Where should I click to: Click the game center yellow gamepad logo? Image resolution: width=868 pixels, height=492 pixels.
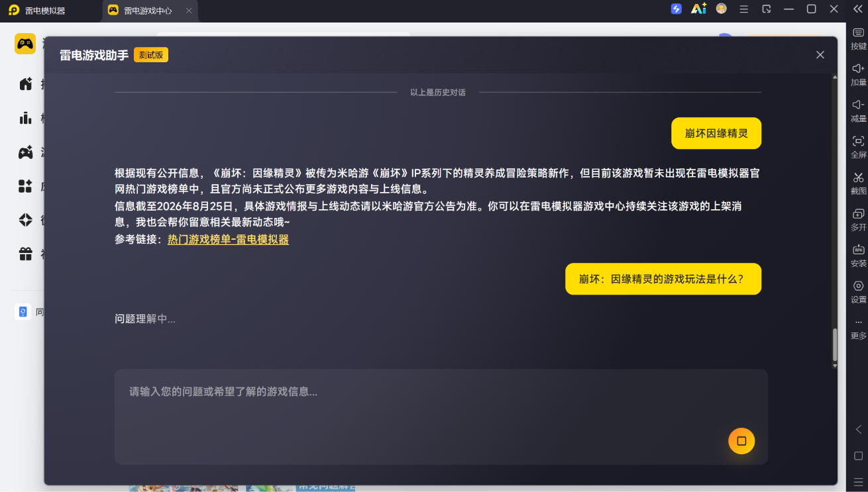pos(25,44)
